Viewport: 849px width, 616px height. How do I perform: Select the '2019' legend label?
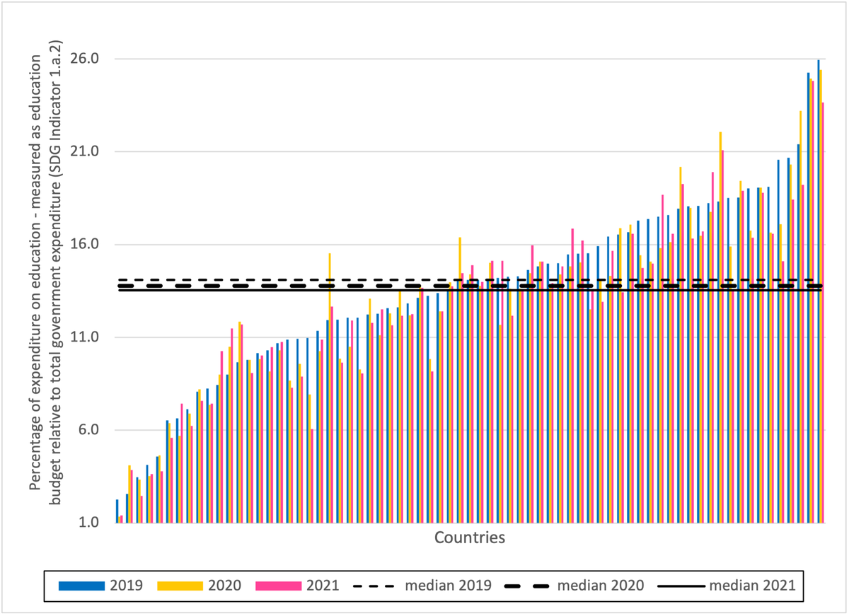coord(127,586)
